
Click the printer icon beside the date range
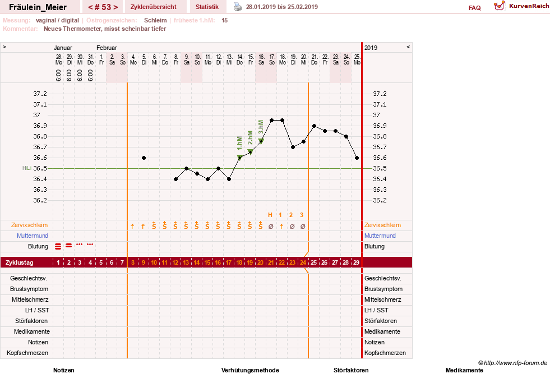(238, 7)
